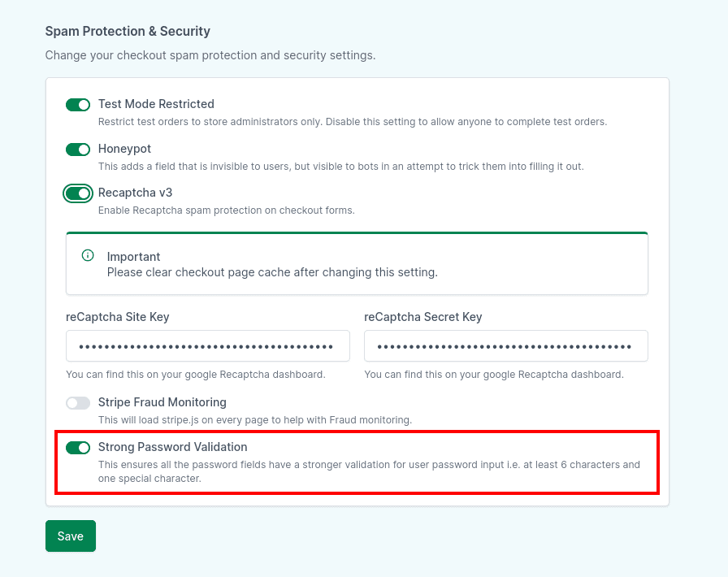728x577 pixels.
Task: Switch off Strong Password Validation toggle
Action: 78,448
